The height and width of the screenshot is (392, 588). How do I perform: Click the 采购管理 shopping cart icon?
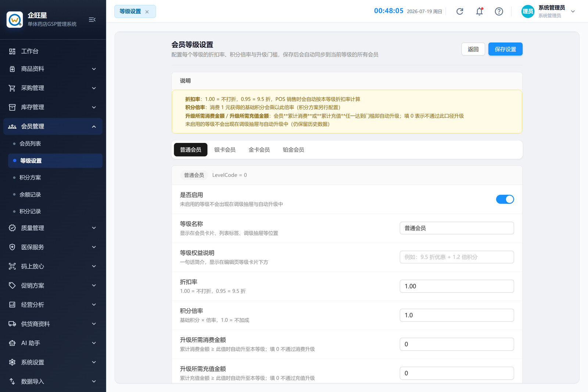click(12, 88)
